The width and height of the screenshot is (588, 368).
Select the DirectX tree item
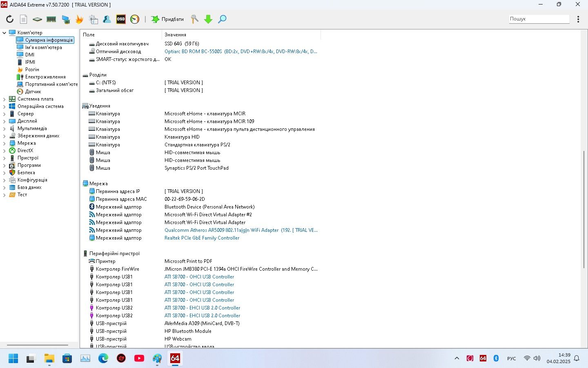(25, 150)
